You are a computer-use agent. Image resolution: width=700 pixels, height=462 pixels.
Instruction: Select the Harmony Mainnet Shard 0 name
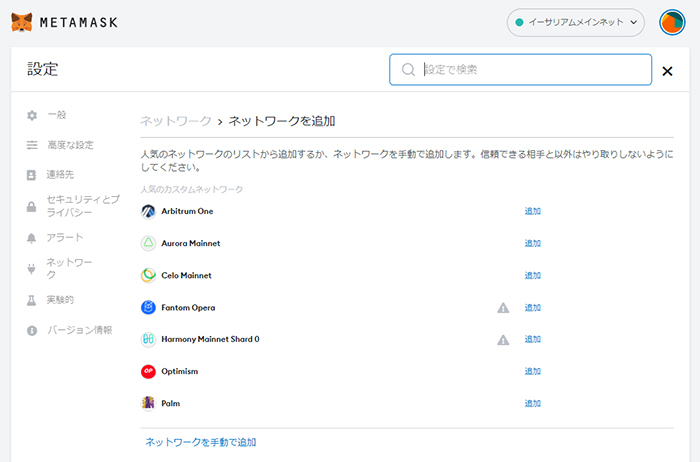point(210,339)
